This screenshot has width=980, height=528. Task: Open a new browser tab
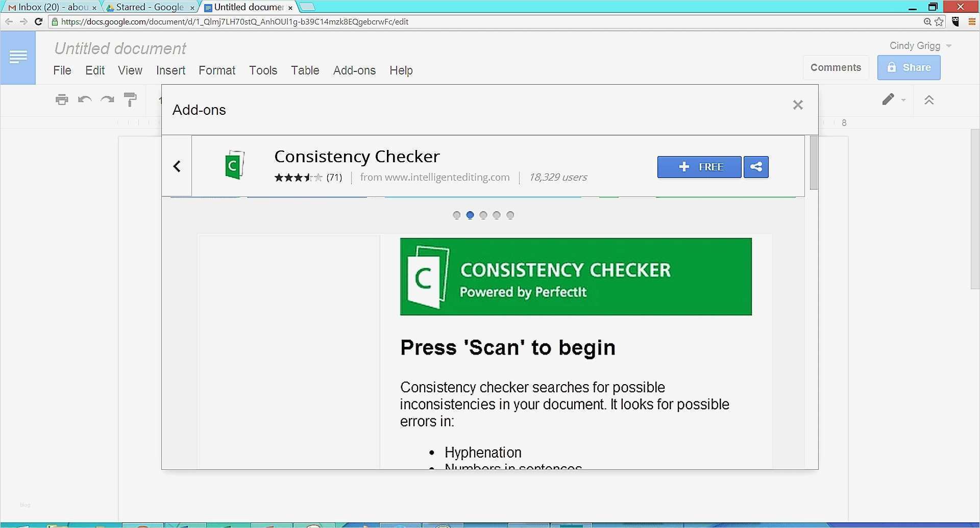click(x=307, y=7)
